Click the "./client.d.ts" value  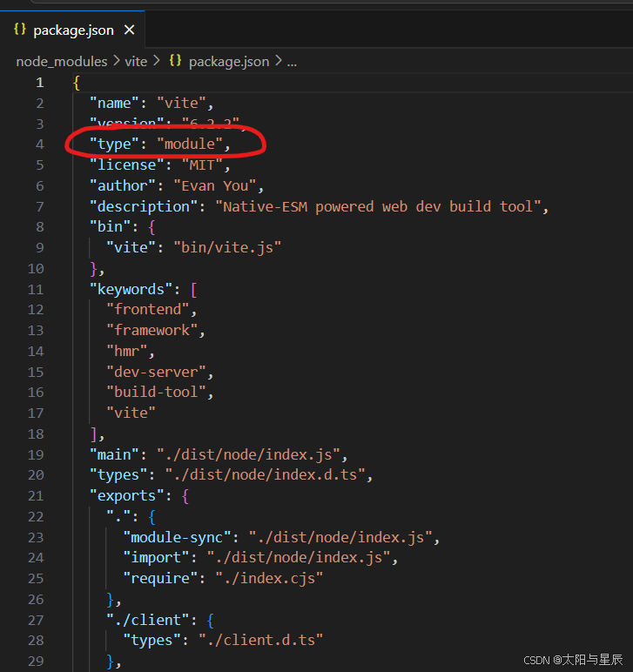(x=261, y=641)
